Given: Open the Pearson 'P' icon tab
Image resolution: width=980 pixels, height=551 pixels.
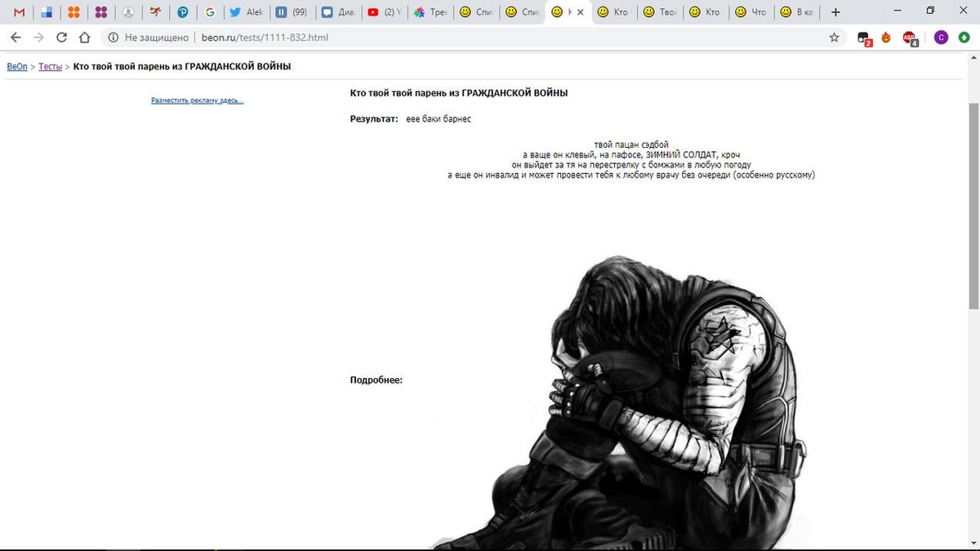Looking at the screenshot, I should coord(183,12).
